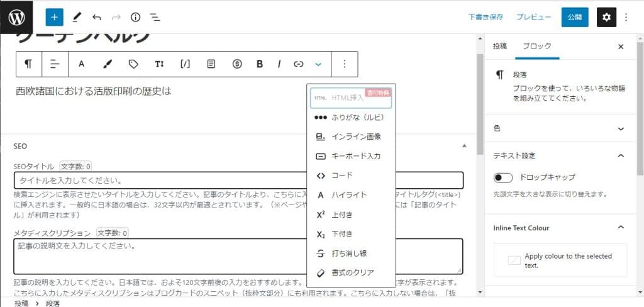Toggle bold formatting in block toolbar
The width and height of the screenshot is (644, 307).
(259, 64)
